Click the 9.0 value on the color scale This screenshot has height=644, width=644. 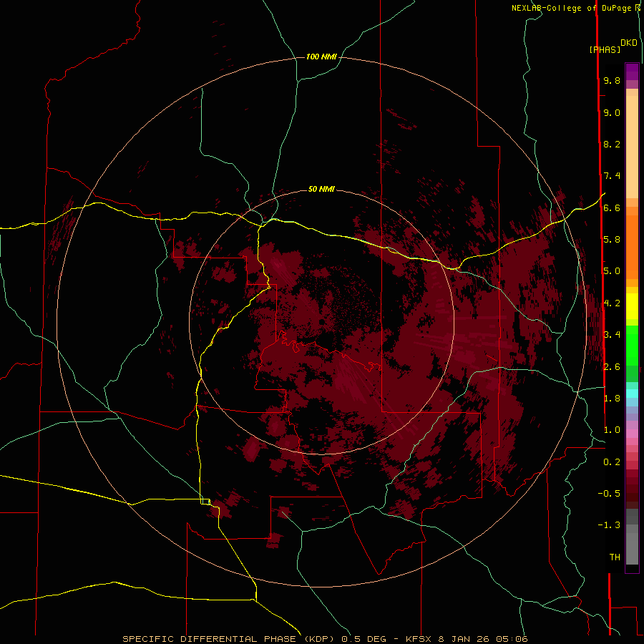click(x=612, y=112)
